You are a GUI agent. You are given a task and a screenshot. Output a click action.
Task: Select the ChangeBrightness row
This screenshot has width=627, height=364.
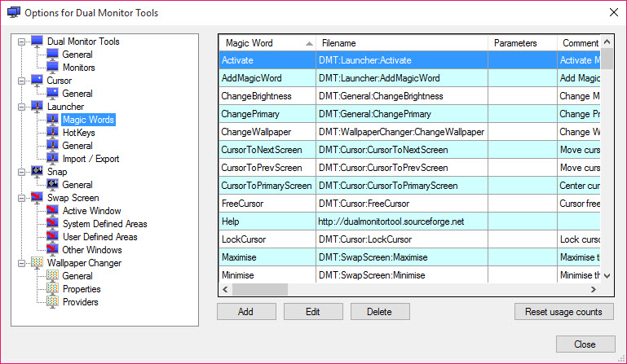409,96
